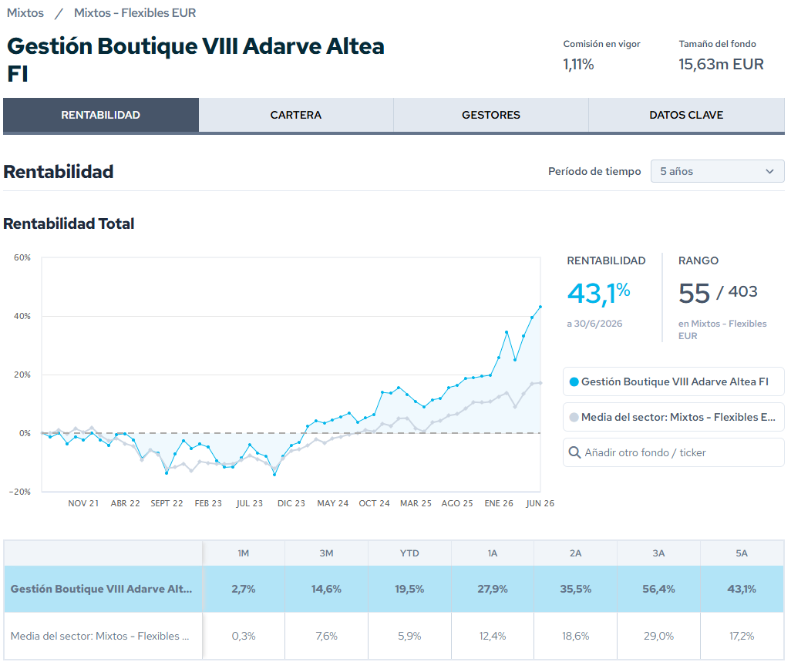
Task: Select the fund's 19,5% YTD cell
Action: 409,589
